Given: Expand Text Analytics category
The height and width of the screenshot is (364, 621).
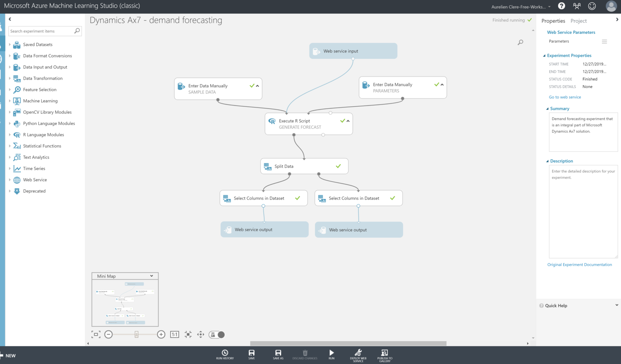Looking at the screenshot, I should (x=10, y=157).
